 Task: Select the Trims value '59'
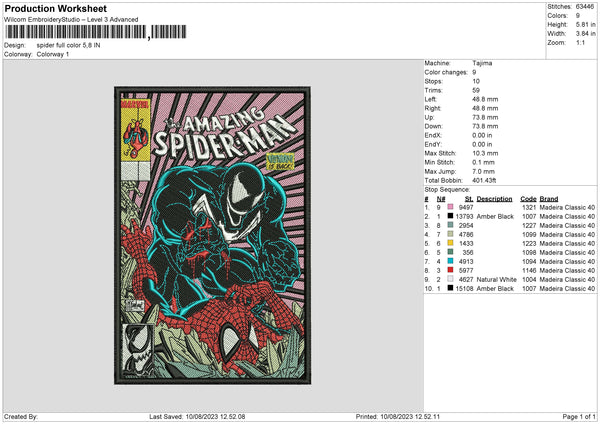tap(476, 90)
